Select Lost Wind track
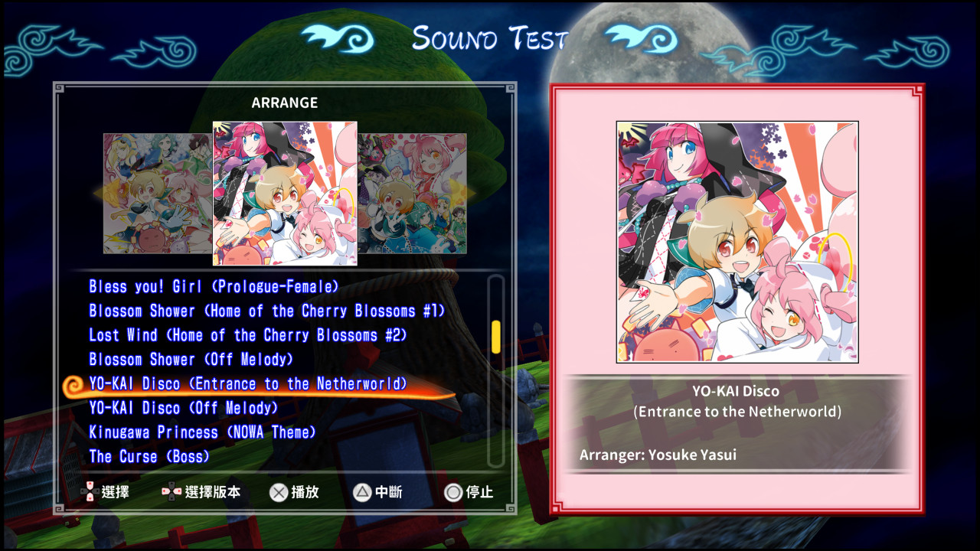Viewport: 980px width, 551px height. 248,335
